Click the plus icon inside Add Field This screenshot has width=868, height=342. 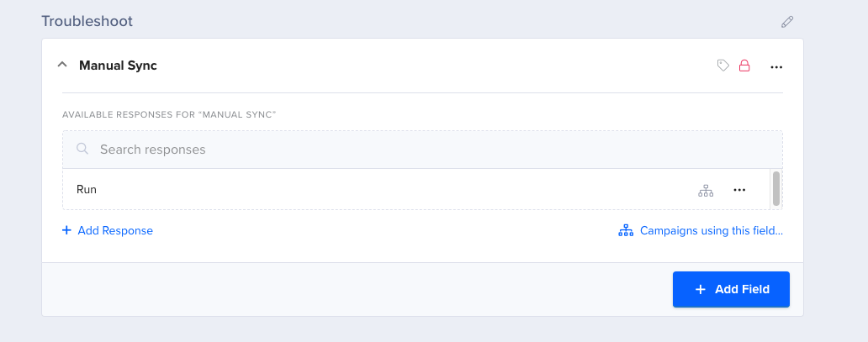coord(701,289)
